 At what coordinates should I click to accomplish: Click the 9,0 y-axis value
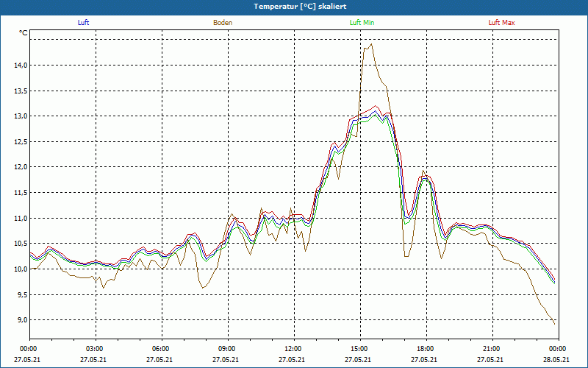pos(22,320)
